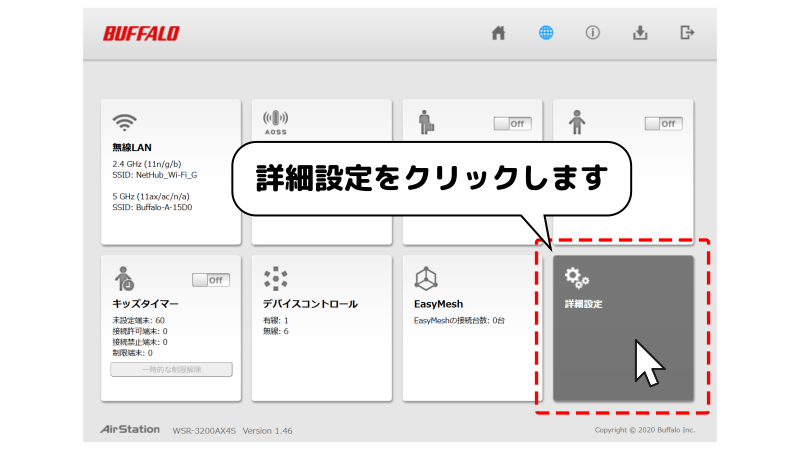Select the 5 GHz (11ax/ac/n/a) text
This screenshot has width=800, height=450.
coord(151,196)
